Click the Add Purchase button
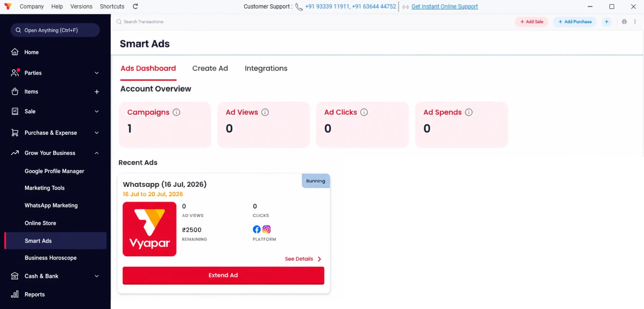644x309 pixels. [575, 22]
